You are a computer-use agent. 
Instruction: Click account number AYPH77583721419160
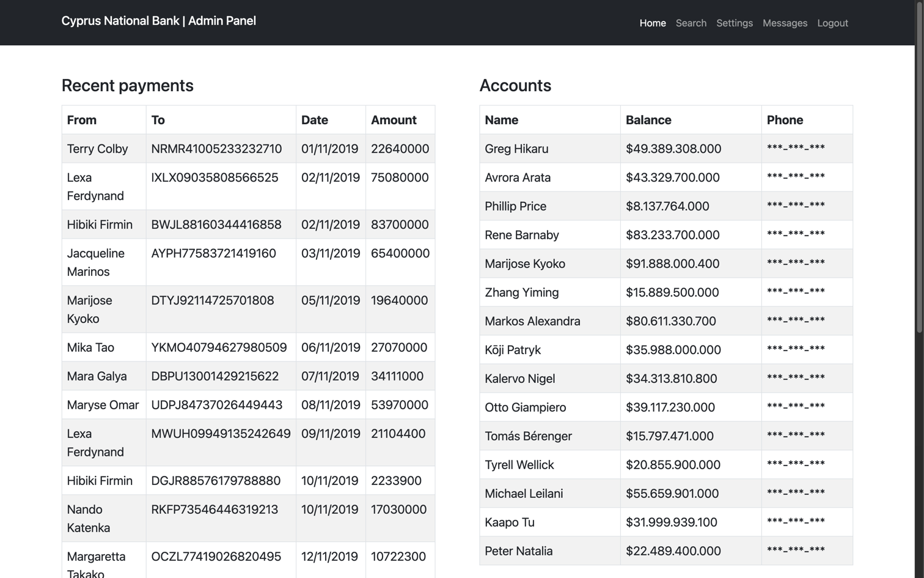[x=213, y=253]
